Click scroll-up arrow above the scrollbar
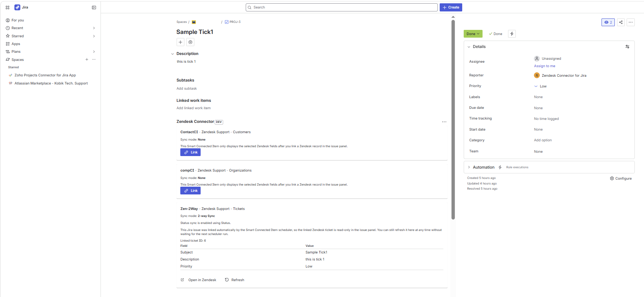 pos(453,17)
